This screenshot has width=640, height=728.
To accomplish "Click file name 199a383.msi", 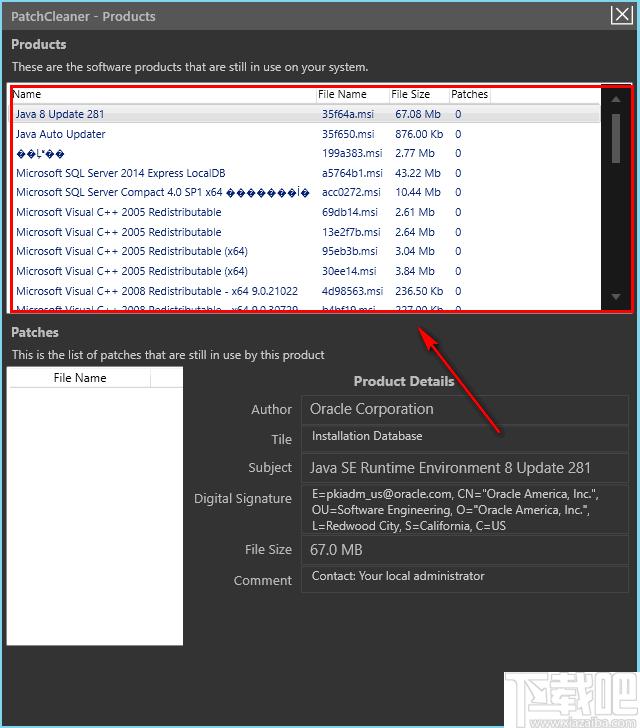I will point(352,153).
